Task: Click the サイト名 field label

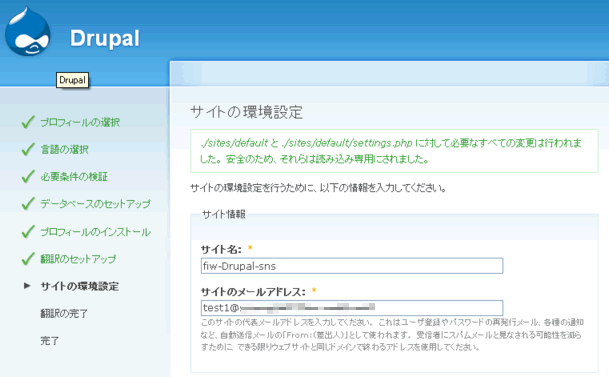Action: click(x=221, y=249)
